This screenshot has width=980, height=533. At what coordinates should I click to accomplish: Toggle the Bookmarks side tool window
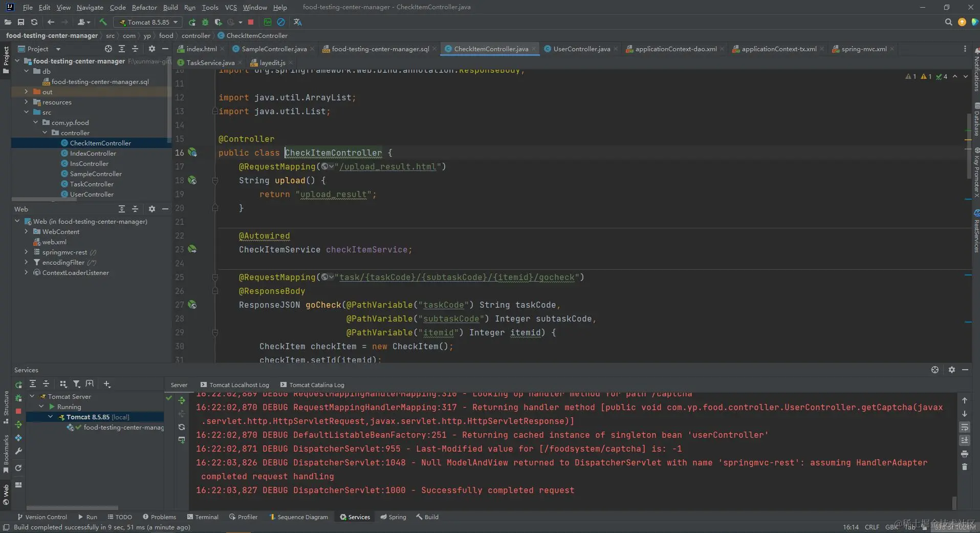tap(6, 453)
